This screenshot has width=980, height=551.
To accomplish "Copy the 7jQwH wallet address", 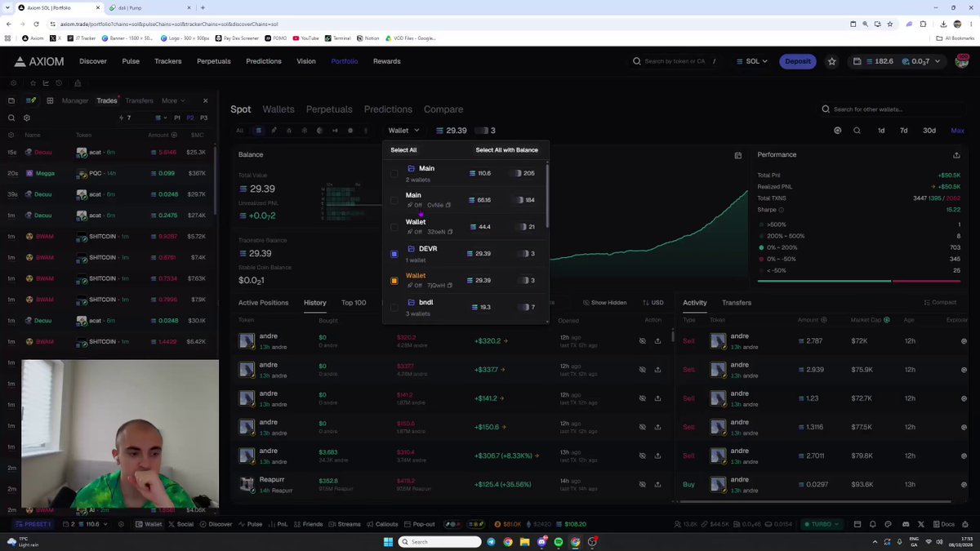I will pyautogui.click(x=450, y=286).
